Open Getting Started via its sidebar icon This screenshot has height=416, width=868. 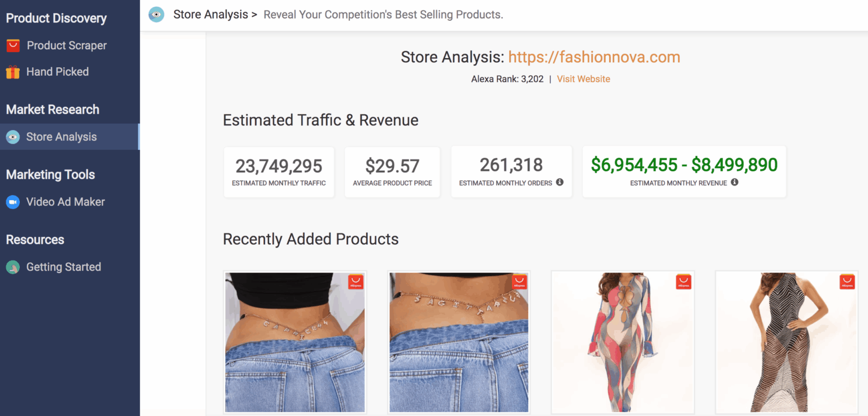tap(13, 267)
